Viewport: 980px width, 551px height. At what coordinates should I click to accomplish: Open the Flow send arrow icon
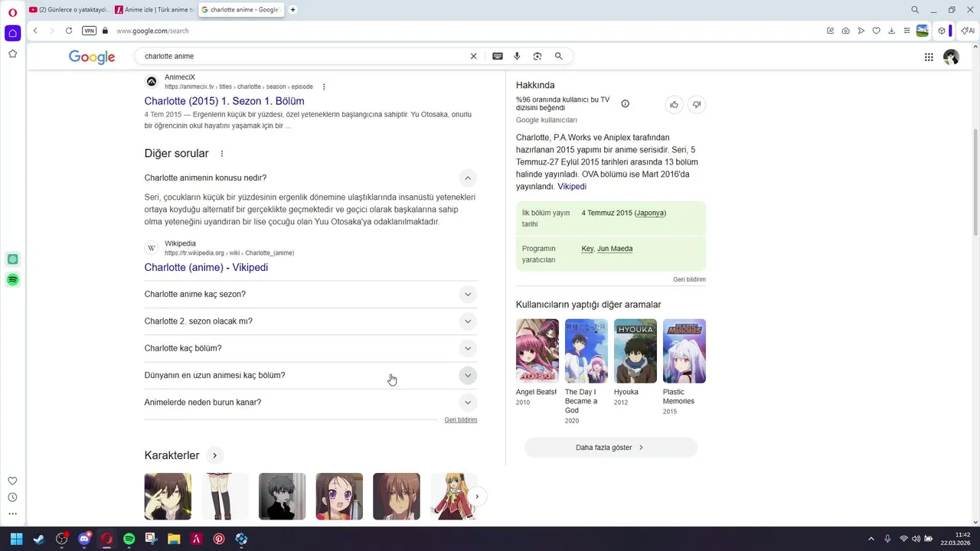coord(861,31)
